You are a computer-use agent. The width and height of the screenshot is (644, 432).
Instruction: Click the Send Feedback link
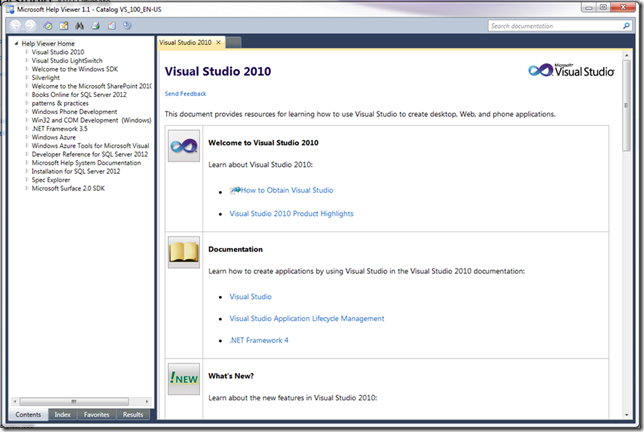(185, 94)
